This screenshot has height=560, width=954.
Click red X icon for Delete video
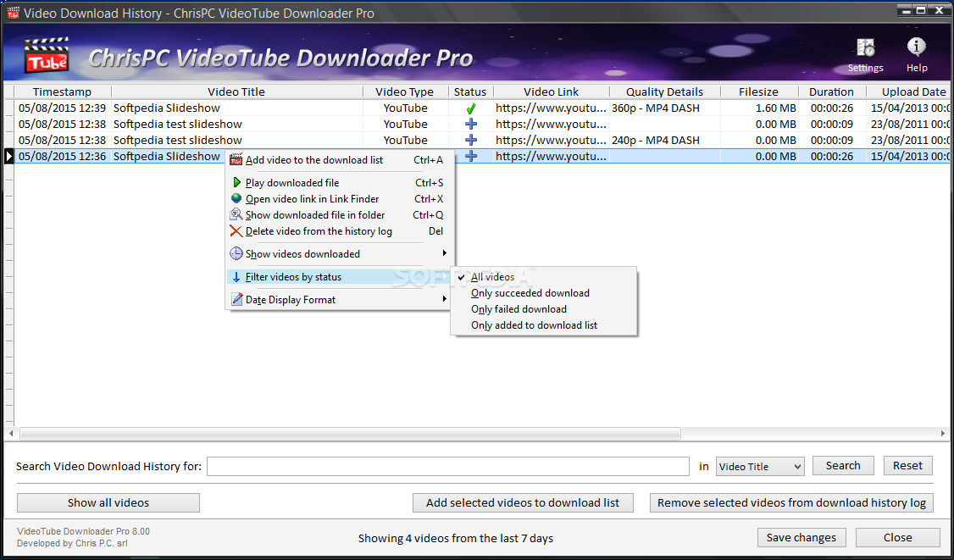point(236,231)
